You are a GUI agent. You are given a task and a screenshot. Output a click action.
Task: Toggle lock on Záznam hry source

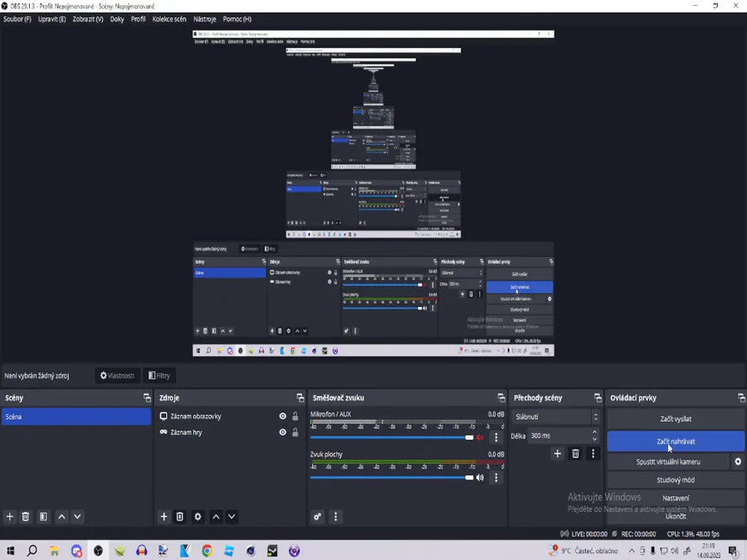pos(295,432)
